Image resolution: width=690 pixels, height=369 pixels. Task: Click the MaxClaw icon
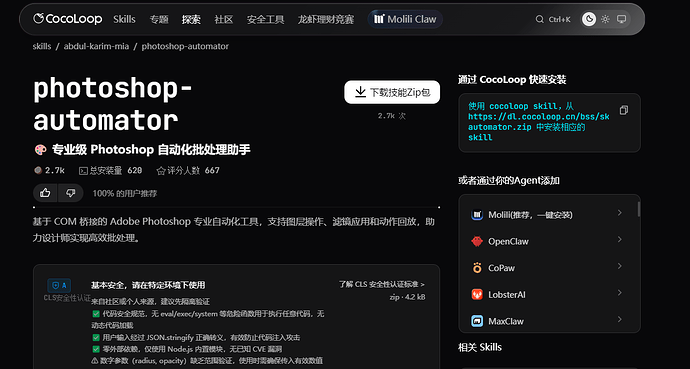click(x=477, y=321)
